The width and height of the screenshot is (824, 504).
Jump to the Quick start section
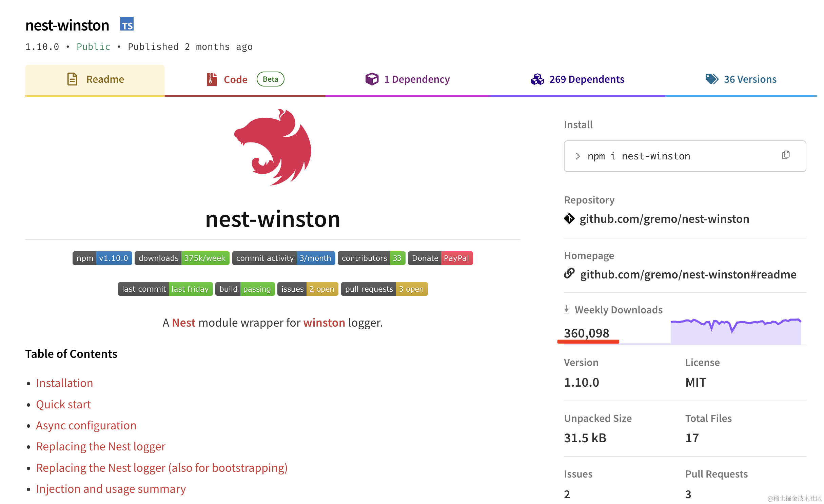tap(63, 404)
